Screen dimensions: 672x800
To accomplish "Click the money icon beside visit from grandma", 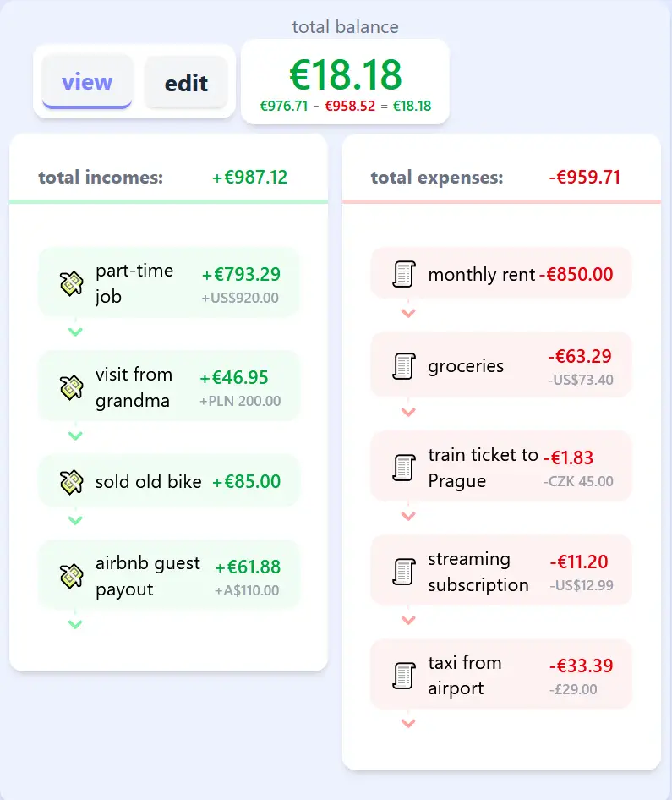I will point(71,387).
